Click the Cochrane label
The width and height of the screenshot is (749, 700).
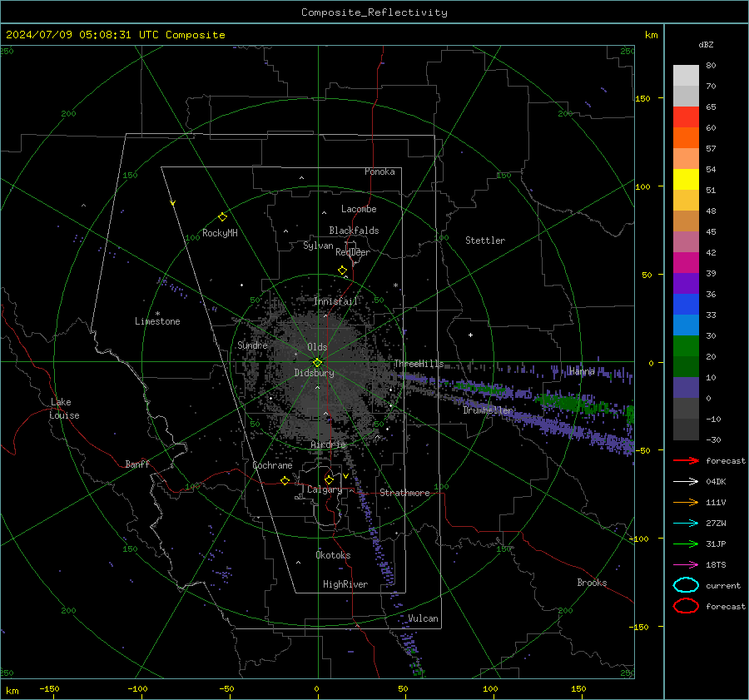[272, 465]
